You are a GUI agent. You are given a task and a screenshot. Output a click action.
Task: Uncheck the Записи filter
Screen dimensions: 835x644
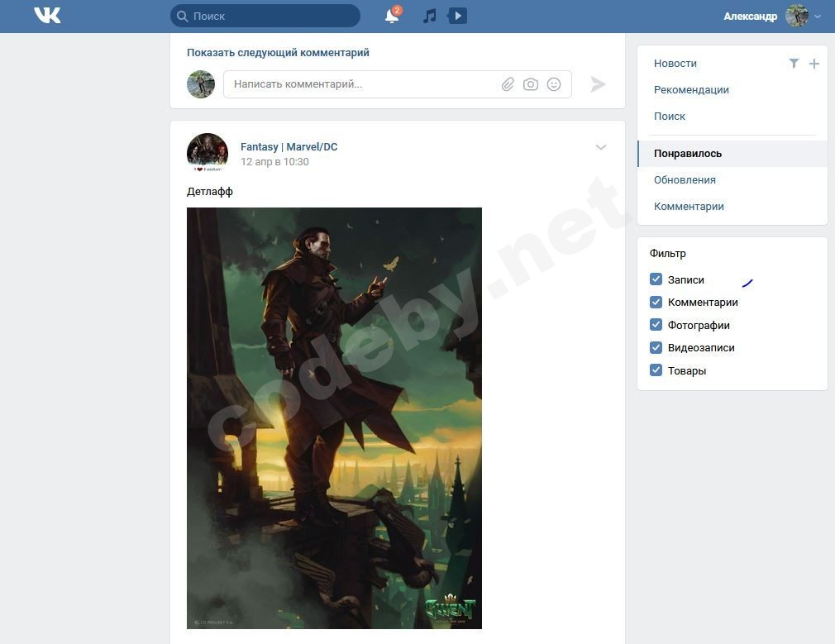click(656, 279)
